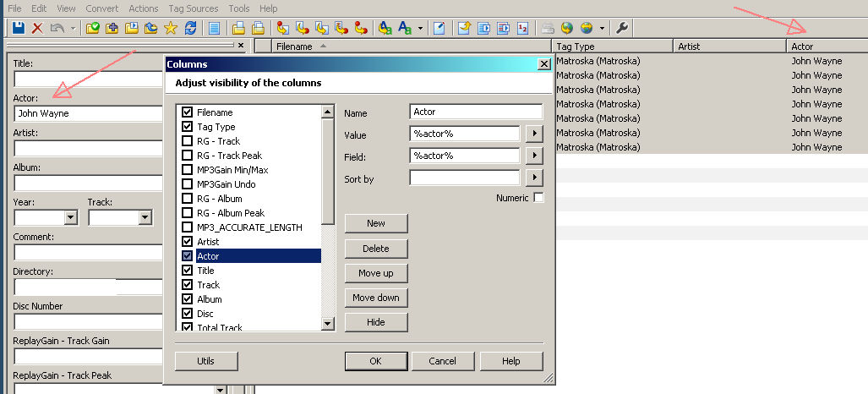Expand the web sources dropdown arrow
The image size is (868, 394).
[x=602, y=28]
